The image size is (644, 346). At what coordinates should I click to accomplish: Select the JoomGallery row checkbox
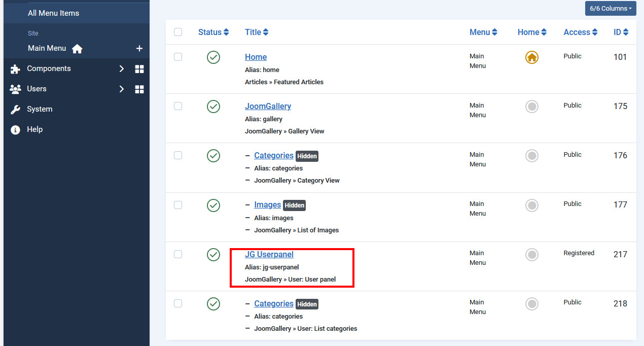[178, 106]
